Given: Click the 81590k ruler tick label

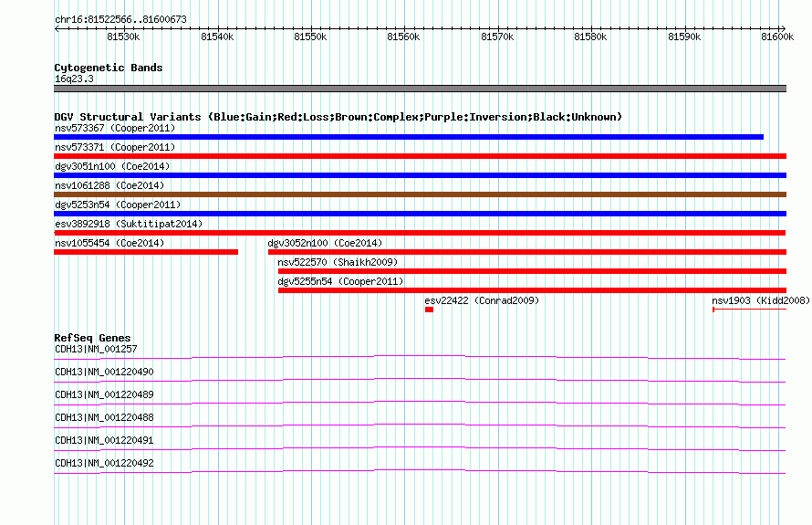Looking at the screenshot, I should point(684,37).
